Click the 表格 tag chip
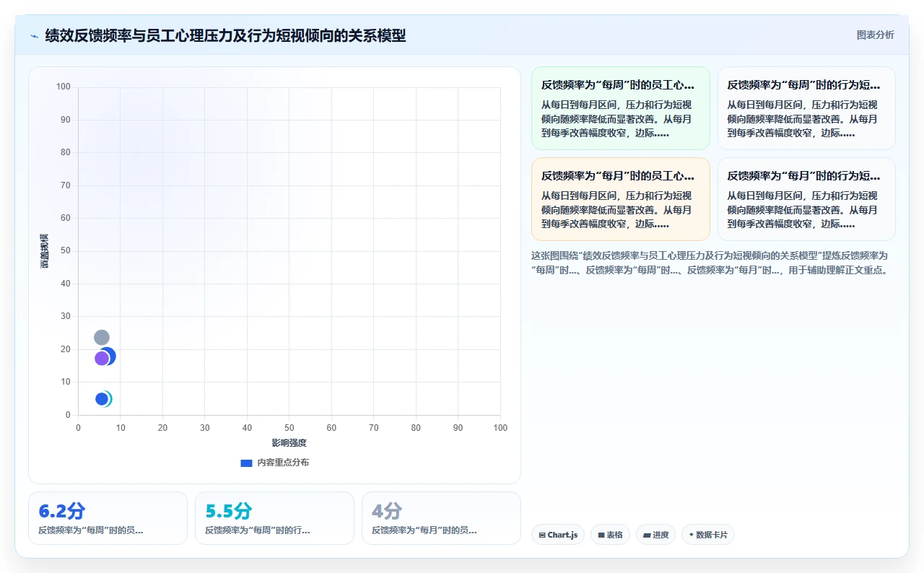Viewport: 924px width, 573px height. 610,535
